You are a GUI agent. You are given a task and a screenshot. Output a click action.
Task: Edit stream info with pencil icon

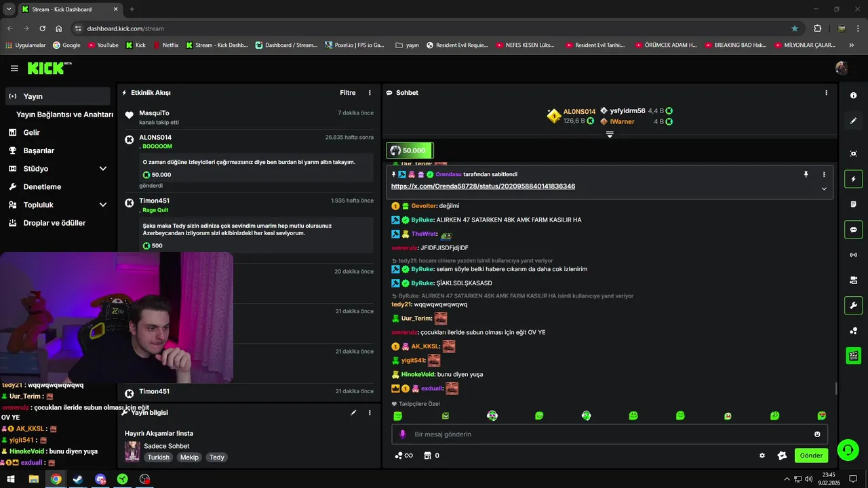[x=353, y=412]
